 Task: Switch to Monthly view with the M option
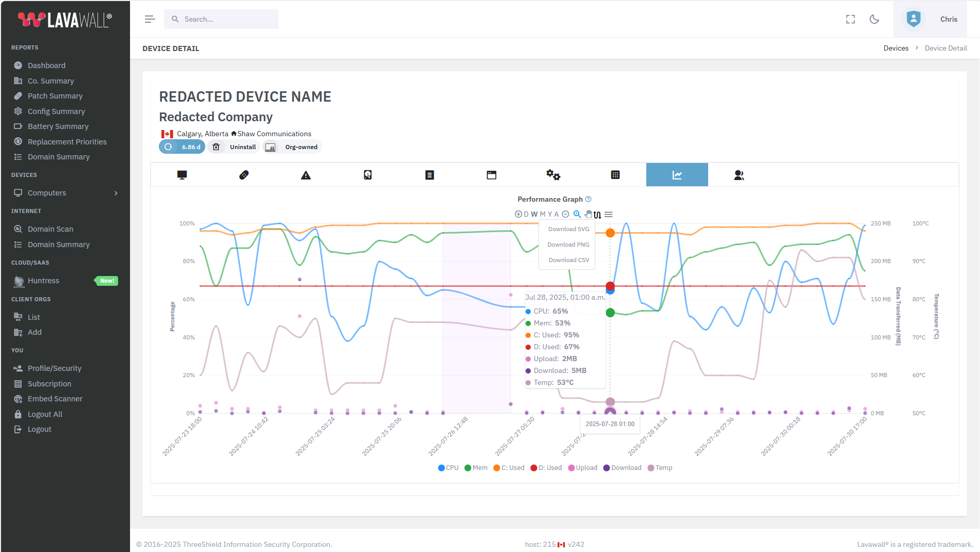pos(542,214)
